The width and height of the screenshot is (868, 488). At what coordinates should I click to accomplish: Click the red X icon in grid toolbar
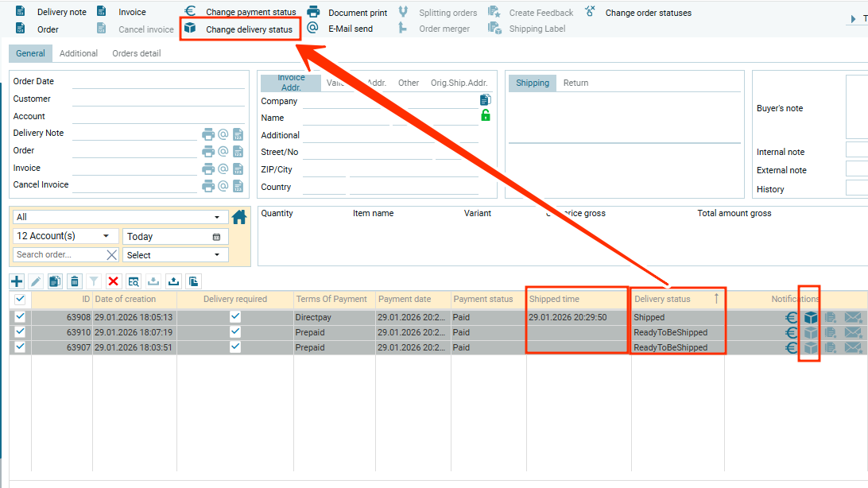[113, 281]
